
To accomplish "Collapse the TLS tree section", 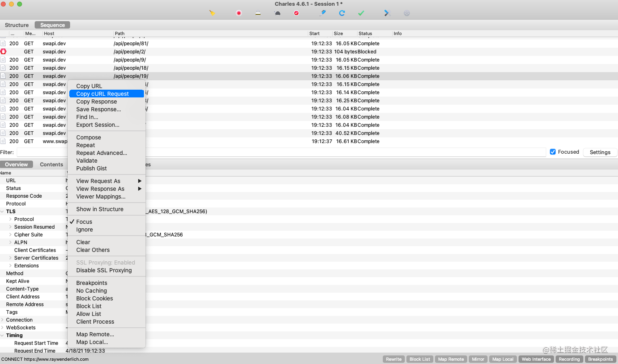I will 2,212.
